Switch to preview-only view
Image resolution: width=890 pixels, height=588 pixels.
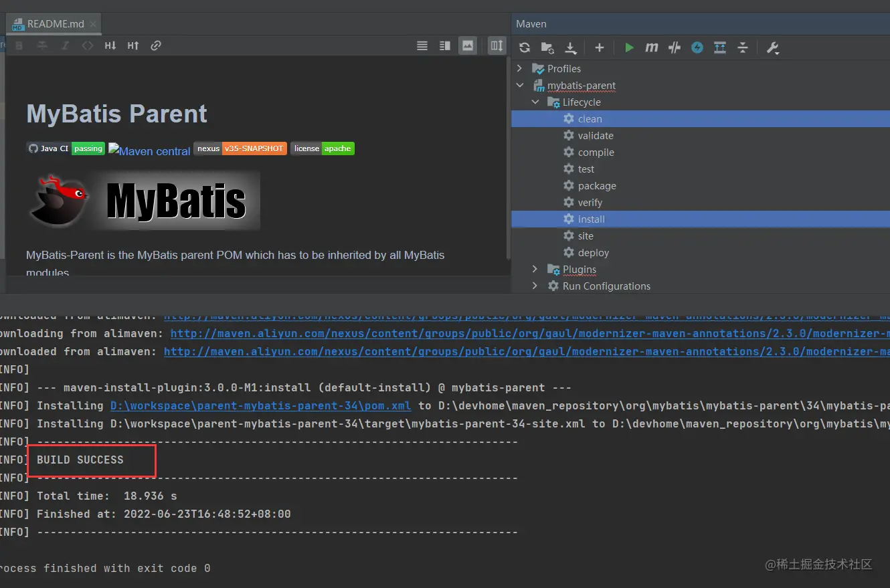468,45
